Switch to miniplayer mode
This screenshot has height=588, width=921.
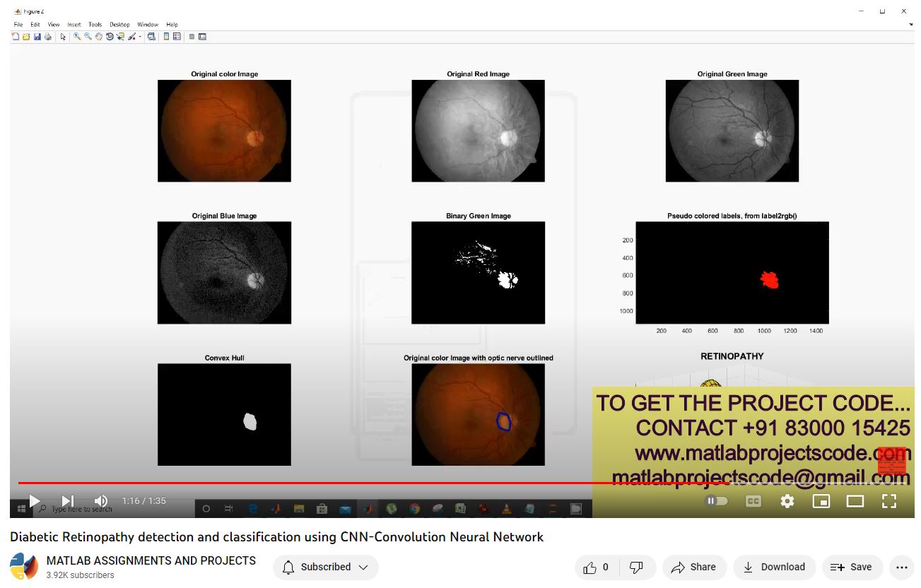(821, 501)
